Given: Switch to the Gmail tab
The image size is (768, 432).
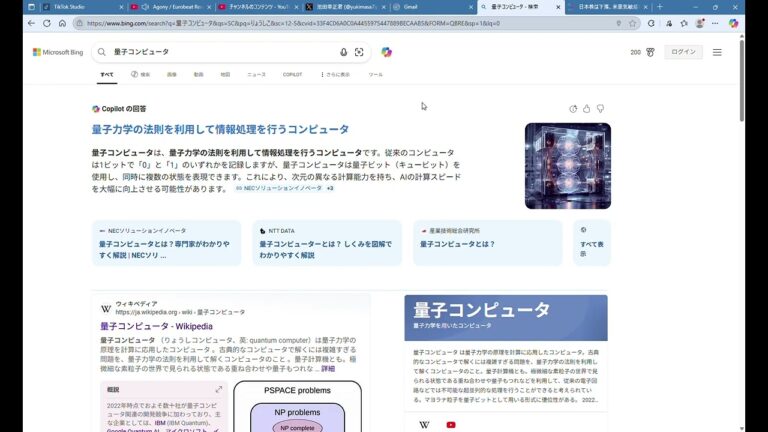Looking at the screenshot, I should 433,7.
